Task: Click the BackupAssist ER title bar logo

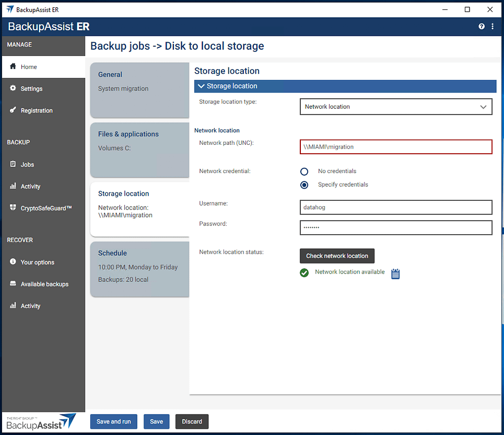Action: [x=10, y=9]
